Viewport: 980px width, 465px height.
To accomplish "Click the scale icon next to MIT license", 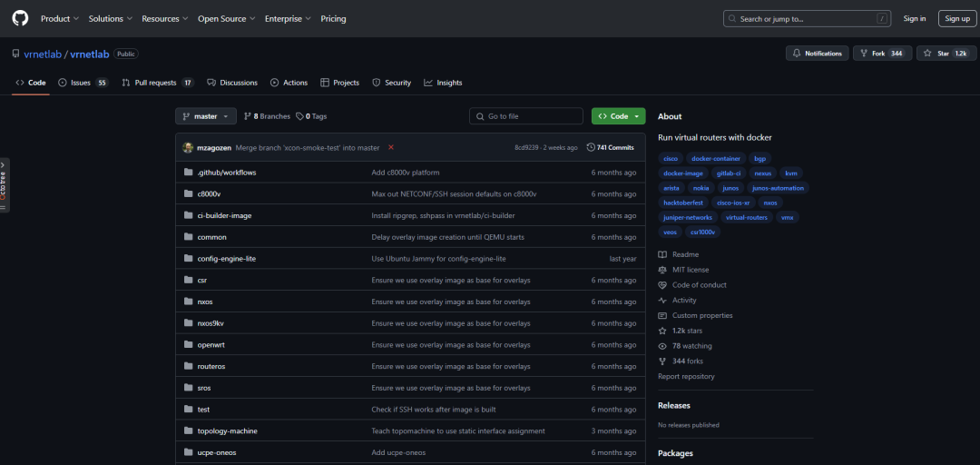I will (x=662, y=270).
